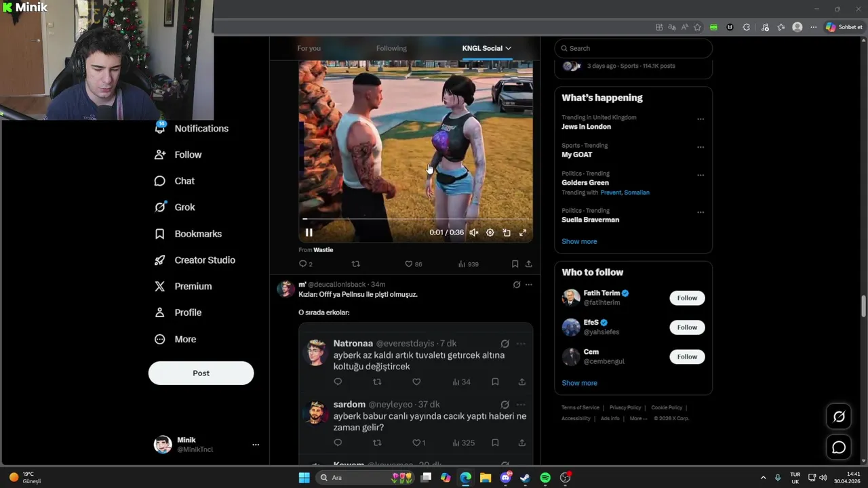
Task: Show more under What's happening
Action: pos(579,241)
